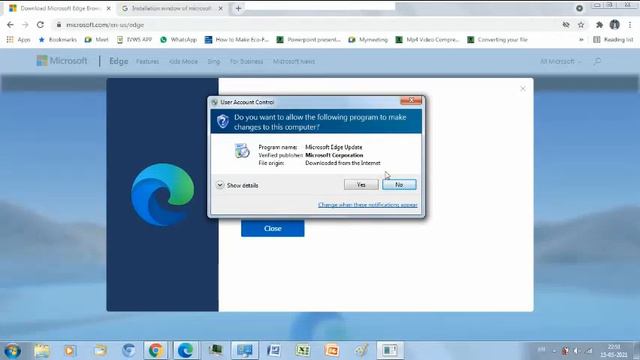Viewport: 640px width, 360px height.
Task: Click the address bar showing microsoft.com/en-us/edge
Action: [x=306, y=25]
